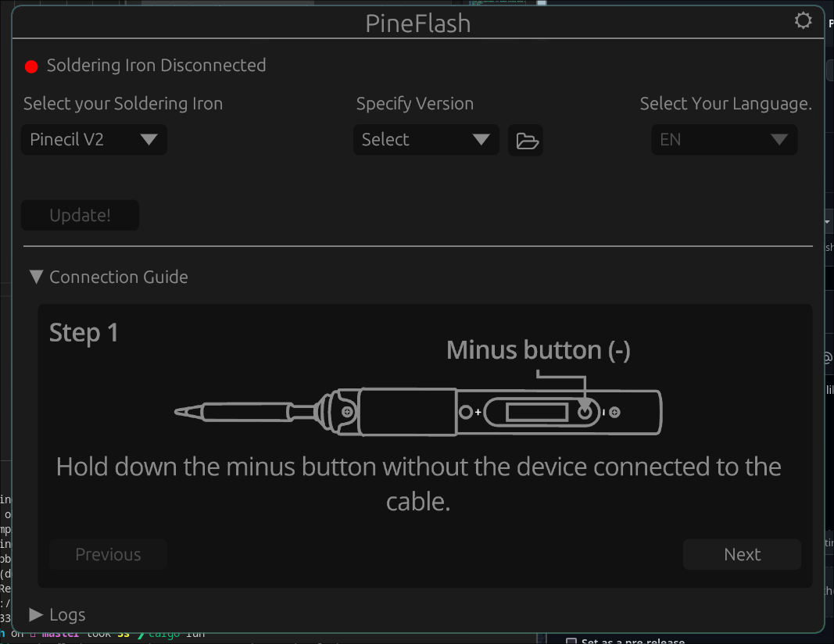Toggle 'Set as a pre-release' checkbox in background window
This screenshot has width=834, height=644.
pos(571,642)
